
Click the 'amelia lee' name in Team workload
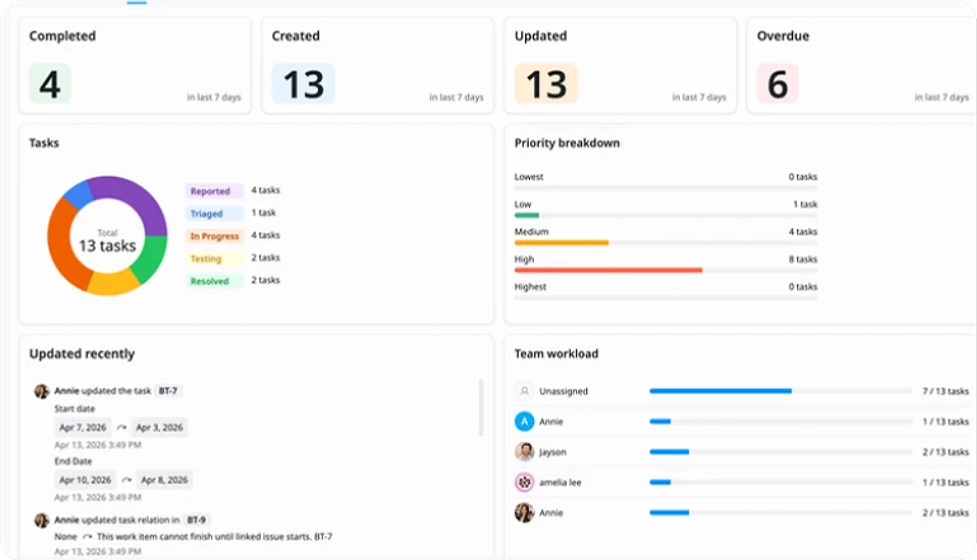(x=560, y=483)
